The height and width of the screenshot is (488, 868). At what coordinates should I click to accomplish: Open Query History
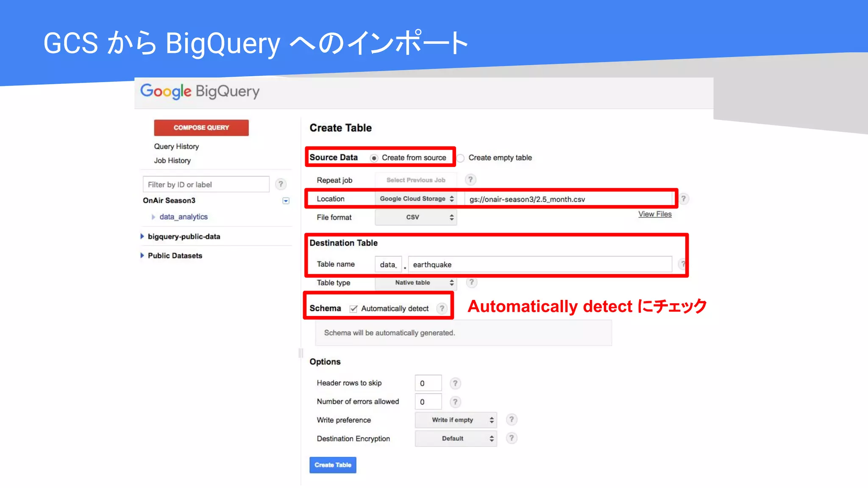coord(176,147)
